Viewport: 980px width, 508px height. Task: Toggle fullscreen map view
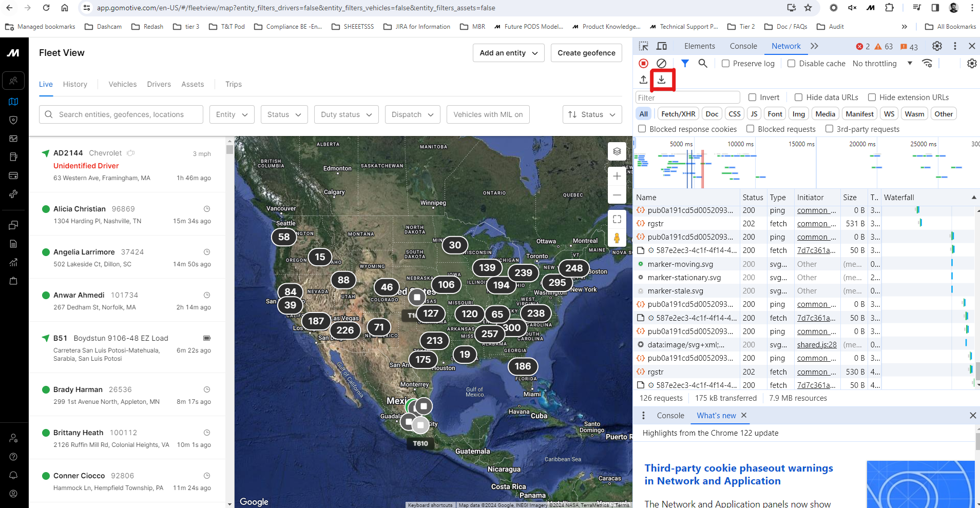617,219
